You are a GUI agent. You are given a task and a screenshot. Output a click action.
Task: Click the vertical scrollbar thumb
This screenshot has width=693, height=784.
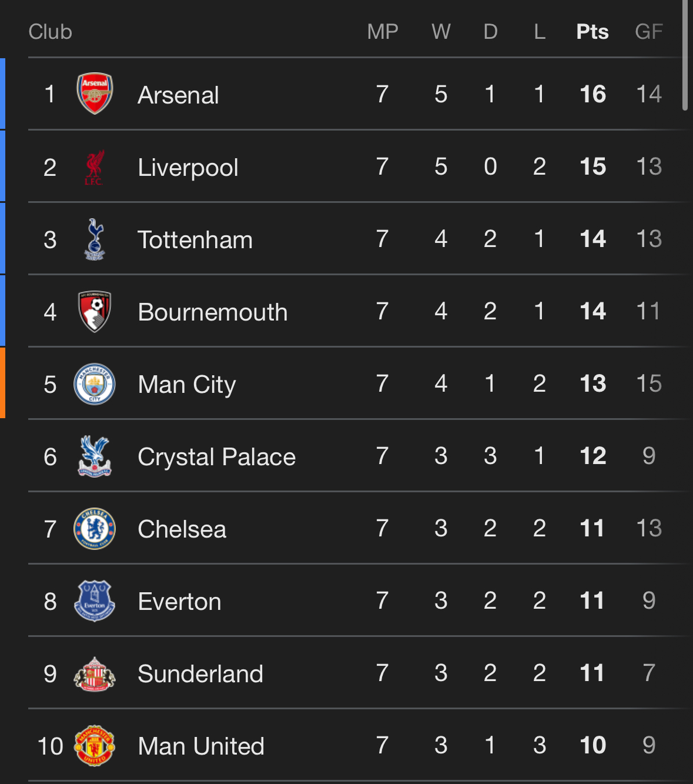[x=685, y=55]
